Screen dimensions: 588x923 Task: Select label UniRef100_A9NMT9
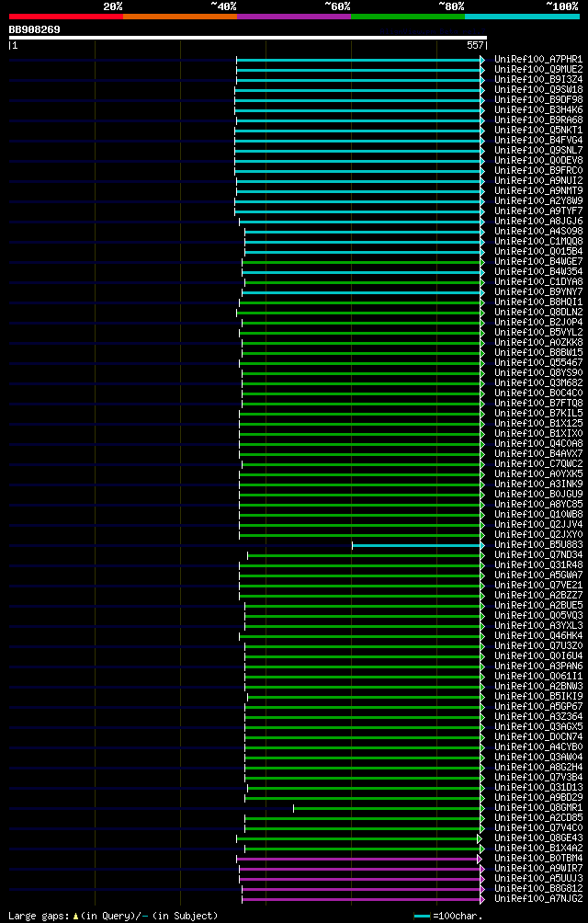(538, 190)
